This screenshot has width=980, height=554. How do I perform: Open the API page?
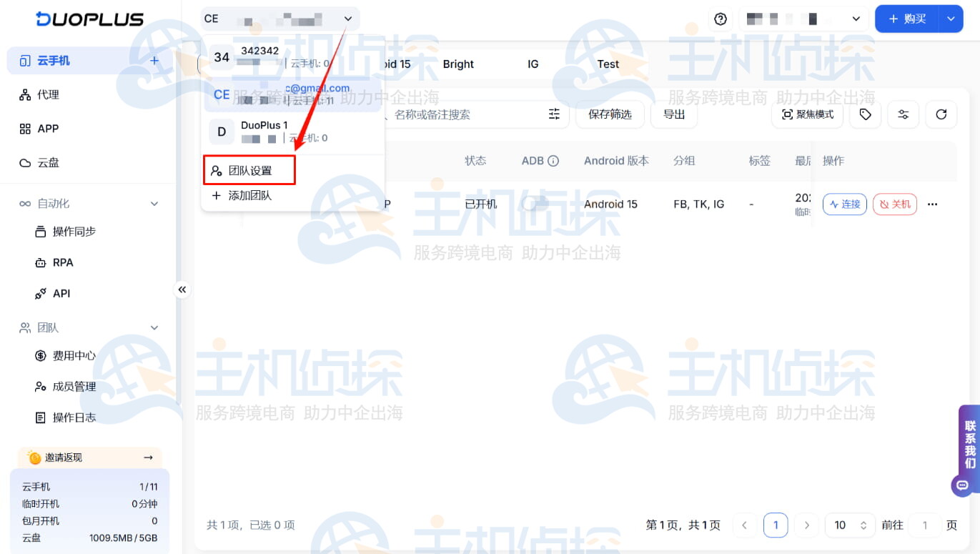click(x=60, y=293)
